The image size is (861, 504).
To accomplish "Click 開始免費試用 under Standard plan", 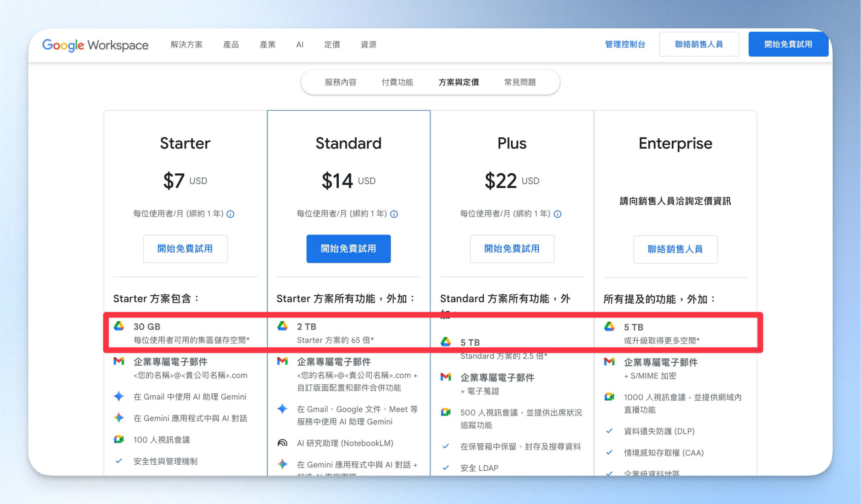I will point(348,249).
